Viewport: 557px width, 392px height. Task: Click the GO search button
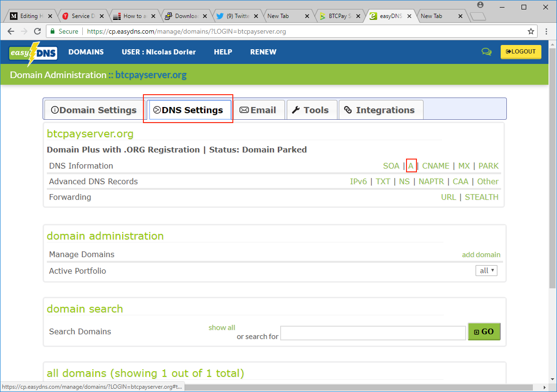click(484, 331)
